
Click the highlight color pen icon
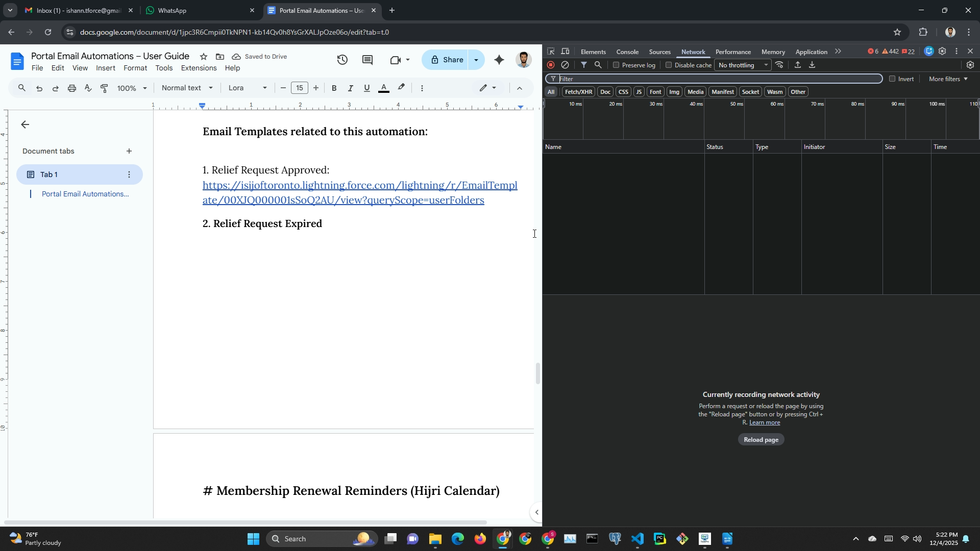[401, 88]
